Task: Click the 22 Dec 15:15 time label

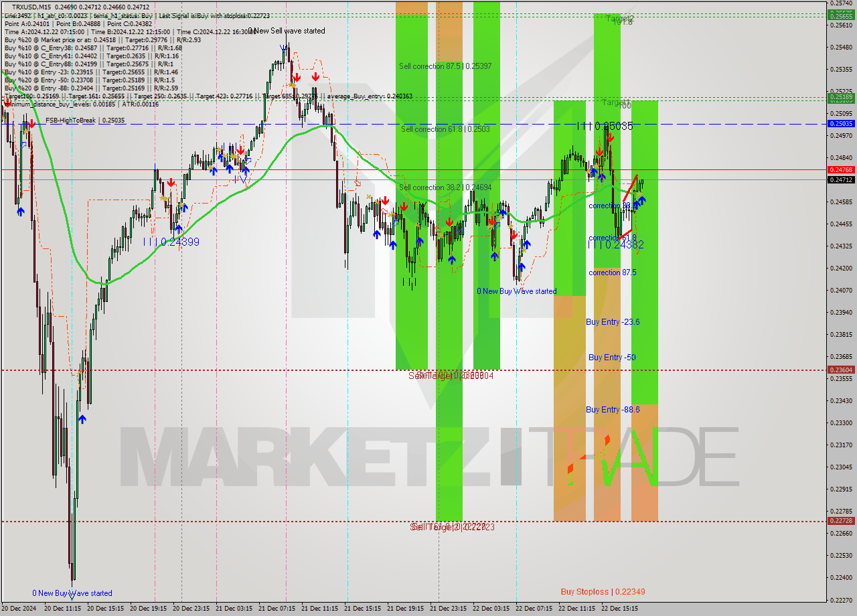Action: (619, 609)
